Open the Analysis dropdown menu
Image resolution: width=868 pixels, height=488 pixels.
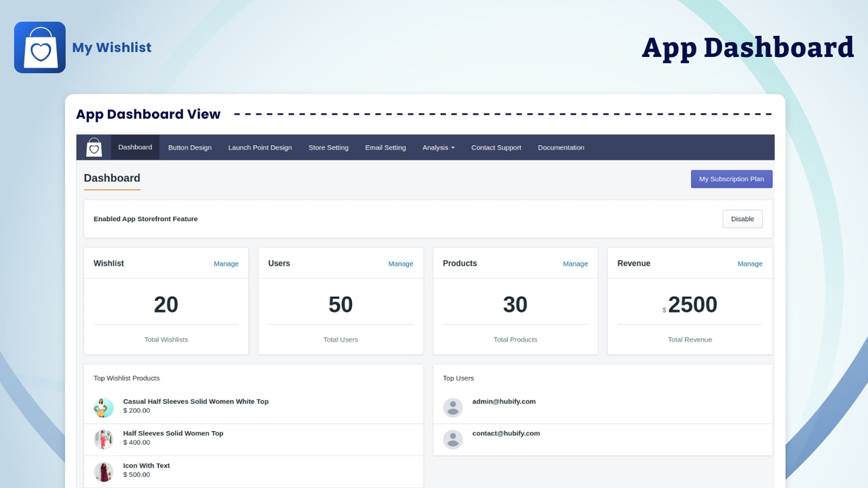pos(438,147)
